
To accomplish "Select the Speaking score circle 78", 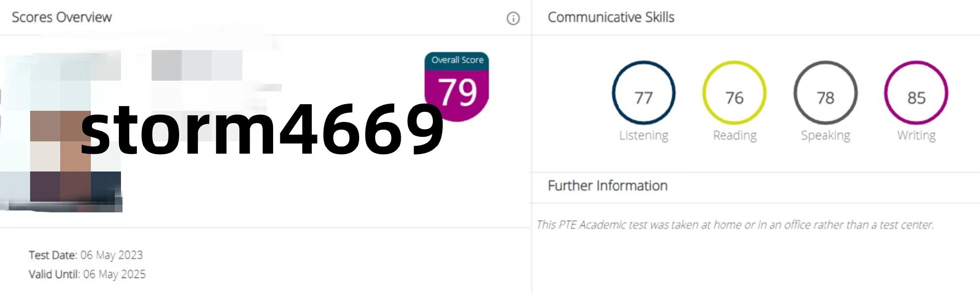I will 825,93.
